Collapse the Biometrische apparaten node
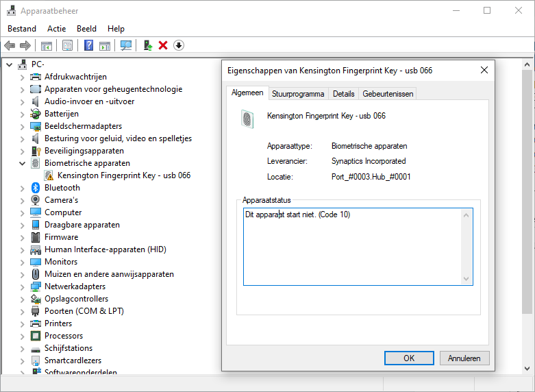This screenshot has height=392, width=535. coord(23,163)
